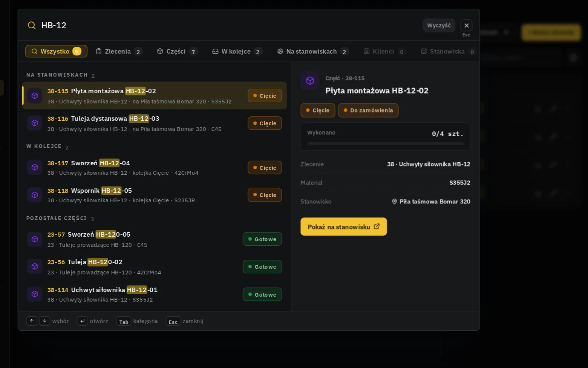Close the search dialog with the X

[466, 25]
